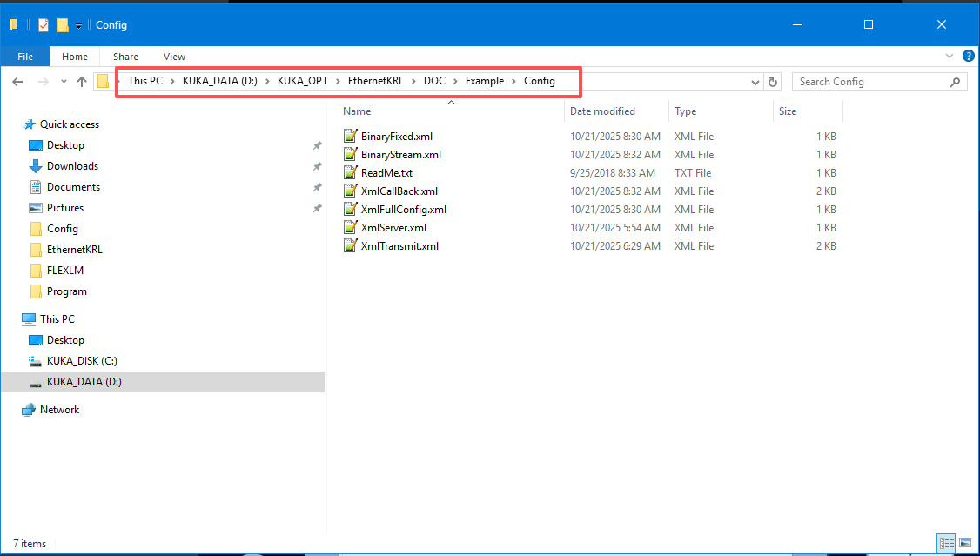Viewport: 980px width, 556px height.
Task: Click pin icon next to Downloads
Action: click(318, 166)
